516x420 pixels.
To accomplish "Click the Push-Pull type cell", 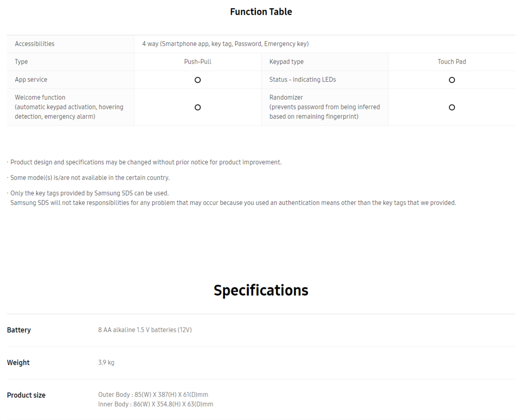I will 197,62.
